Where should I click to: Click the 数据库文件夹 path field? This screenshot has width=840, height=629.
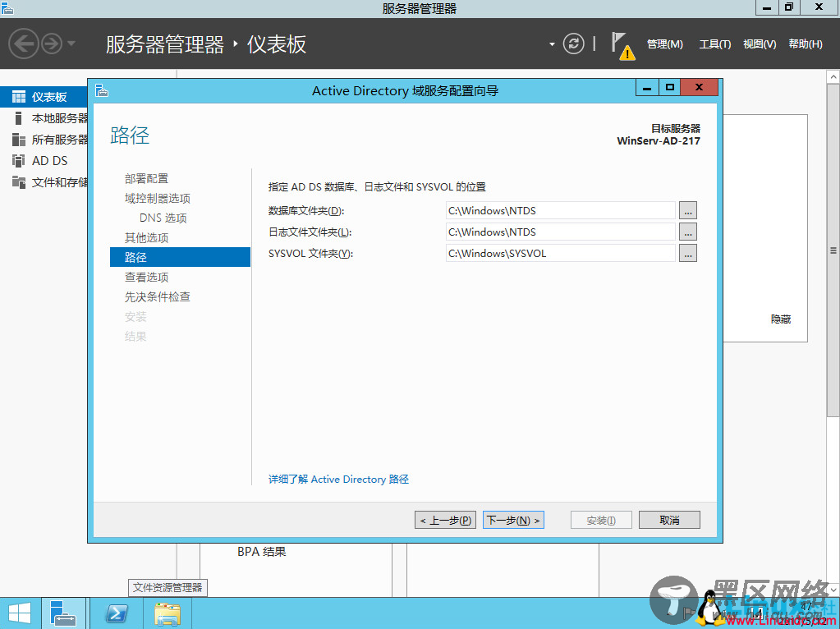click(x=560, y=210)
